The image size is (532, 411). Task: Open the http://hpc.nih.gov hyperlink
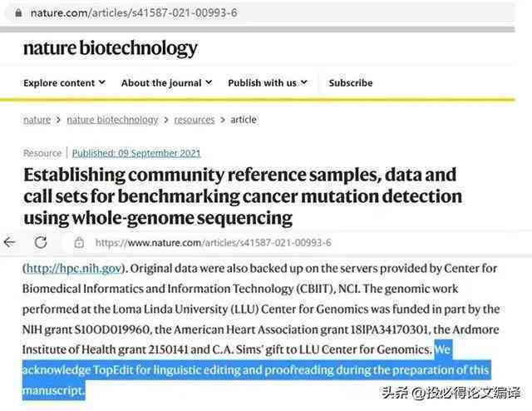(74, 269)
